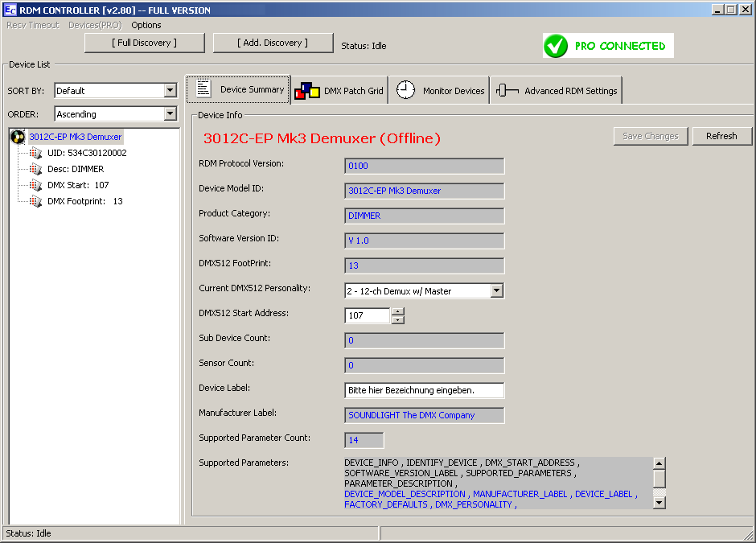The image size is (756, 543).
Task: Increase DMX512 Start Address with up arrow
Action: click(397, 311)
